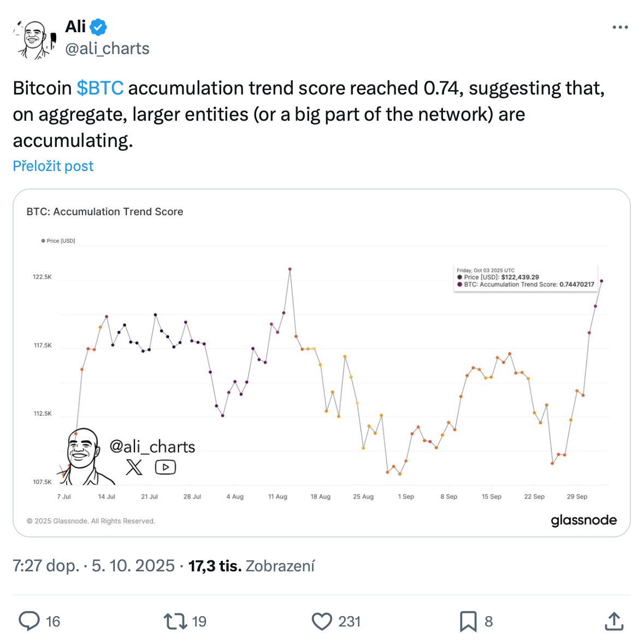Click the Price [USD] legend marker
Image resolution: width=644 pixels, height=644 pixels.
coord(43,241)
